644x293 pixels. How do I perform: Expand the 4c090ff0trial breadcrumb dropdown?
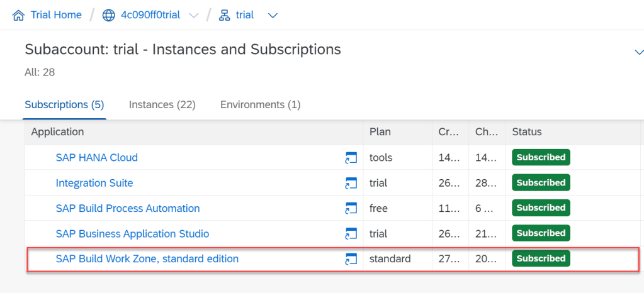[194, 16]
